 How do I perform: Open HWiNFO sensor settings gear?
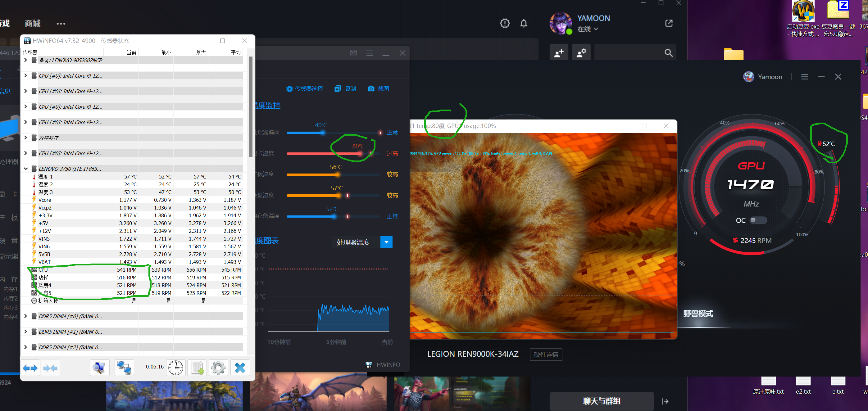click(x=218, y=368)
